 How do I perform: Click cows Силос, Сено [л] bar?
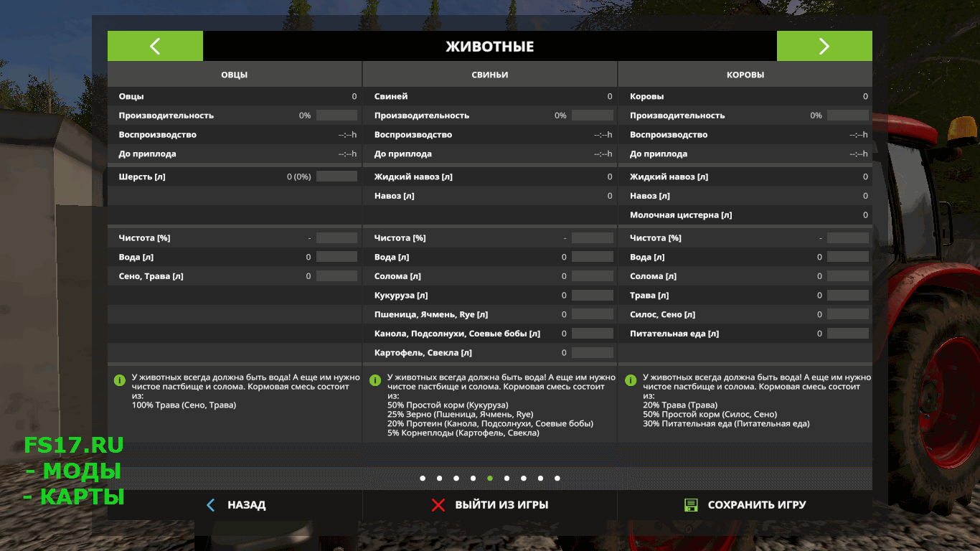point(848,314)
